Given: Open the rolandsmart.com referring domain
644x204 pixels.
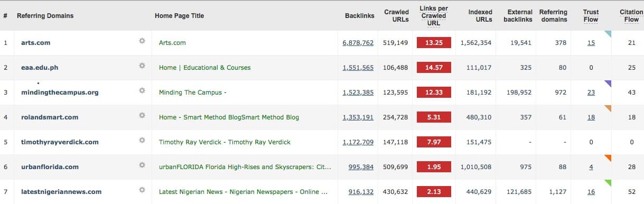Looking at the screenshot, I should [x=50, y=117].
